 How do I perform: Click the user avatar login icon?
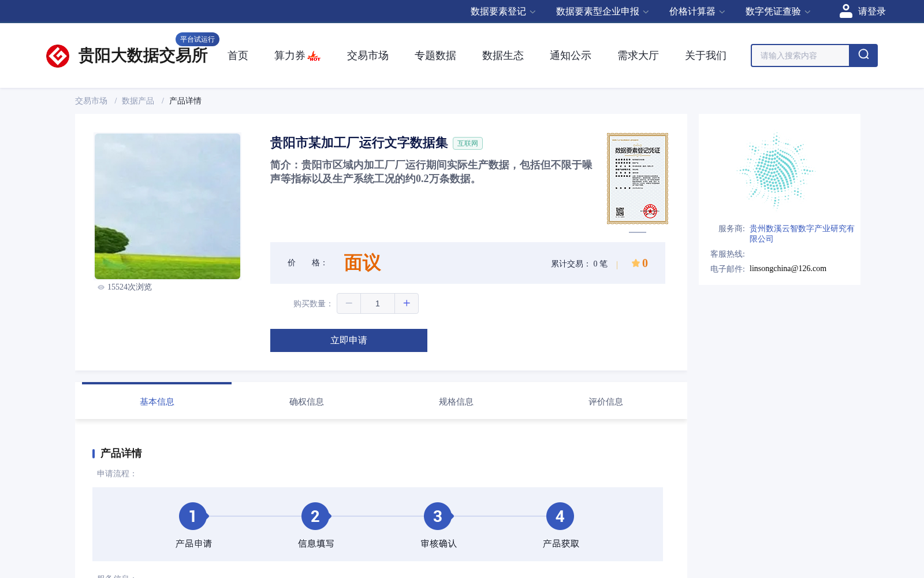(x=845, y=11)
